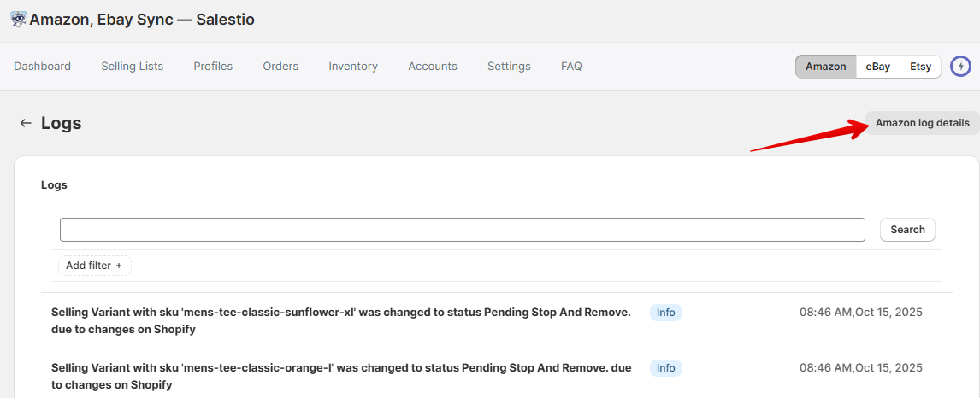Click the lightning bolt icon
Screen dimensions: 980x398
[x=961, y=67]
